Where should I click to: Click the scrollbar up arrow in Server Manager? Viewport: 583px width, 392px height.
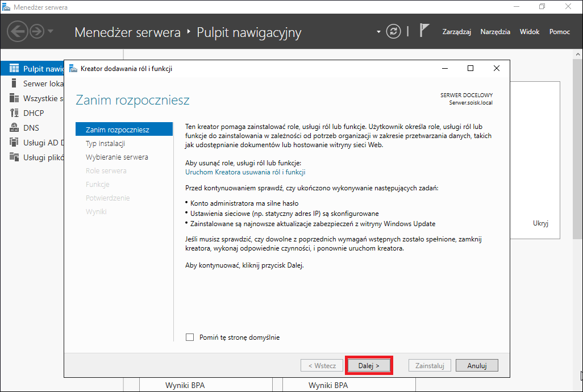pyautogui.click(x=577, y=54)
